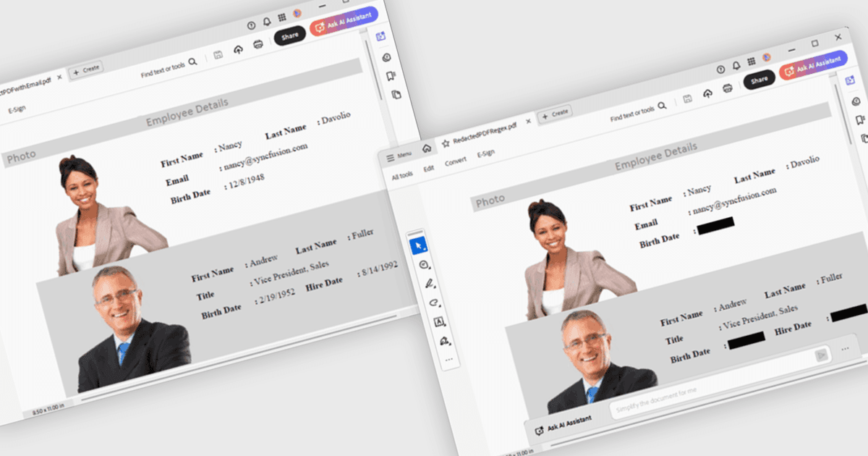Screen dimensions: 868x456
Task: Click the Home icon in the right window
Action: click(x=427, y=148)
